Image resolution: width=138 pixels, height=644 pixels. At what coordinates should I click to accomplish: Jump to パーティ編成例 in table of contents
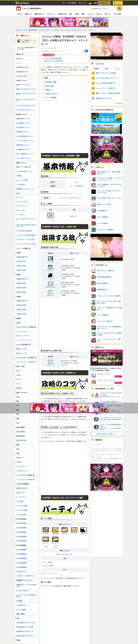51,97
